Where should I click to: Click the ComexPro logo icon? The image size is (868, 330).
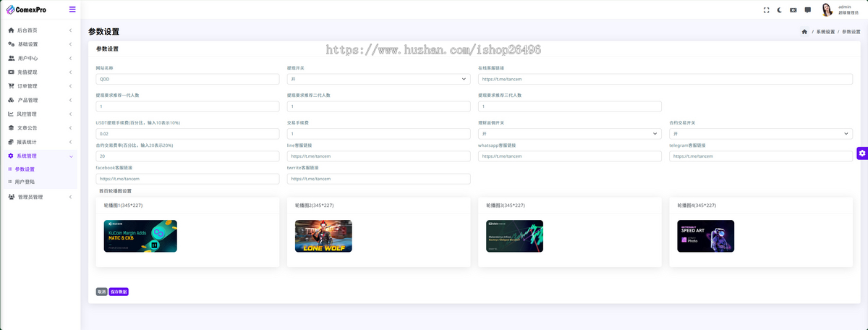tap(10, 9)
